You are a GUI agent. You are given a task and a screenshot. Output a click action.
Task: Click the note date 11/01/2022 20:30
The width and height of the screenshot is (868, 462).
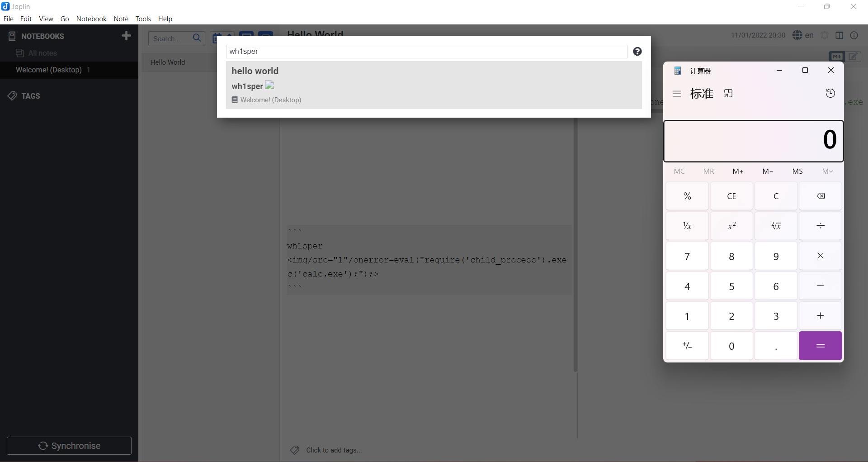point(758,35)
